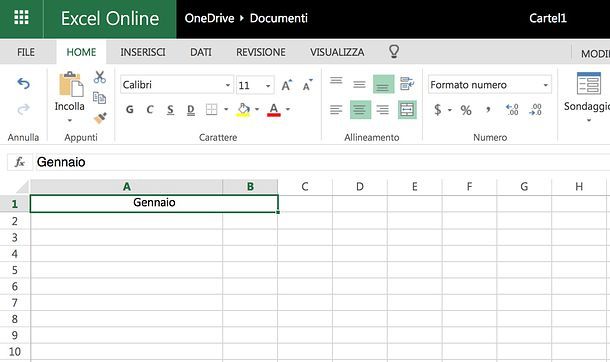
Task: Click the Sondaggio survey icon
Action: 589,83
